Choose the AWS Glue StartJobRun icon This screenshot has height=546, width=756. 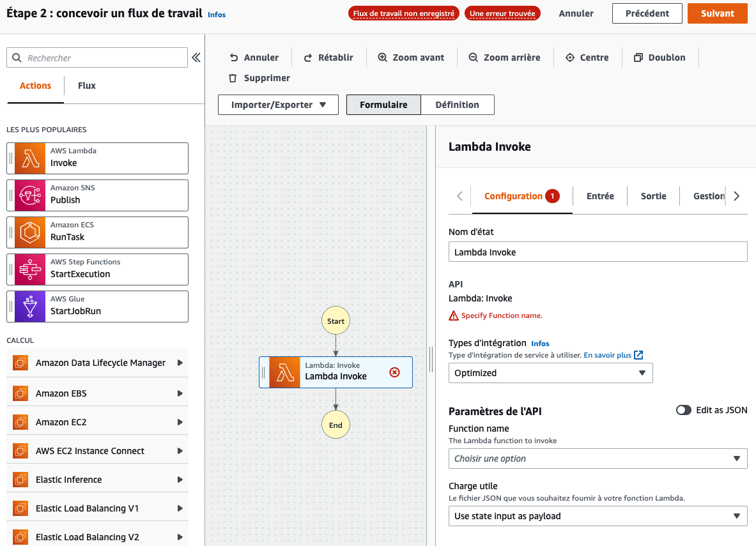pos(30,307)
